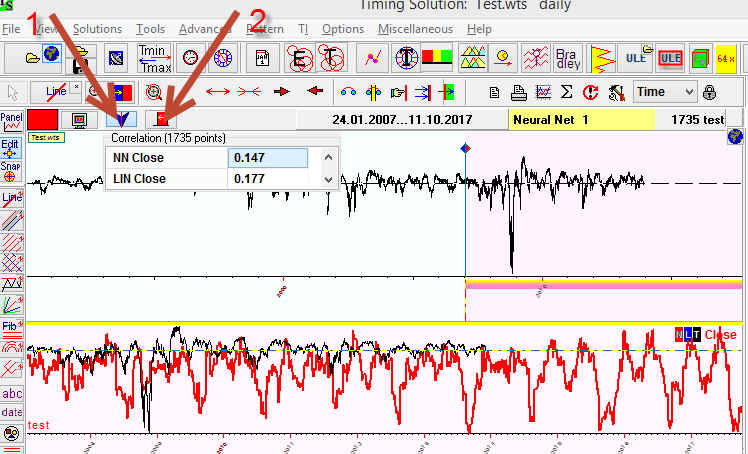Click the date tool in left sidebar
Image resolution: width=748 pixels, height=454 pixels.
coord(12,412)
